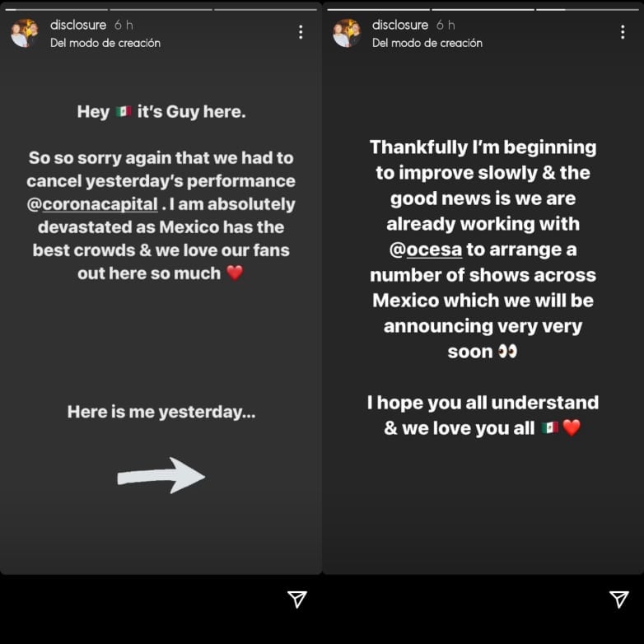Viewport: 644px width, 644px height.
Task: Click the red heart emoji in right story
Action: coord(572,428)
